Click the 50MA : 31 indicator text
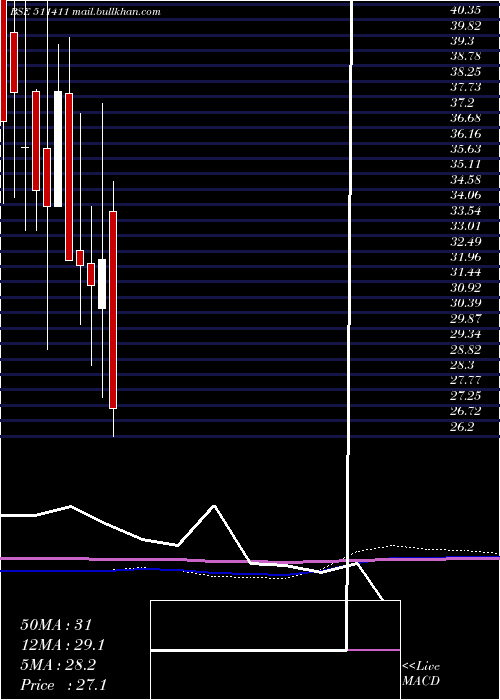This screenshot has height=700, width=500. coord(56,625)
